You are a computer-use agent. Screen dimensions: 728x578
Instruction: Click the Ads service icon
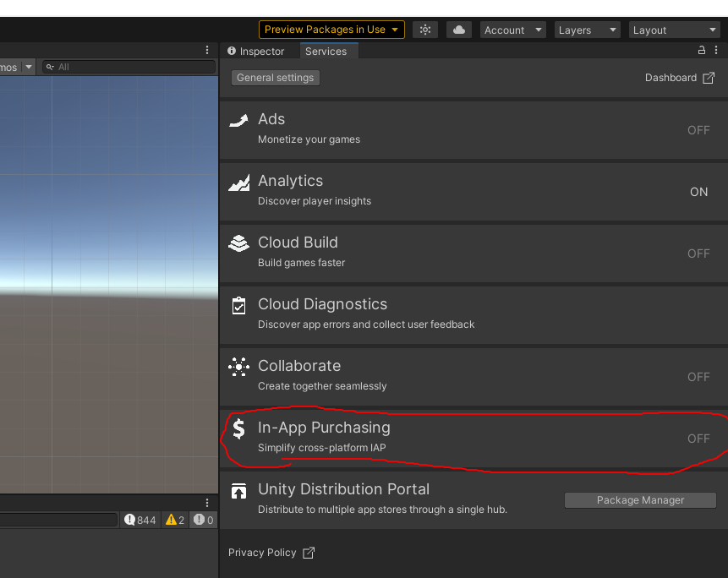238,121
